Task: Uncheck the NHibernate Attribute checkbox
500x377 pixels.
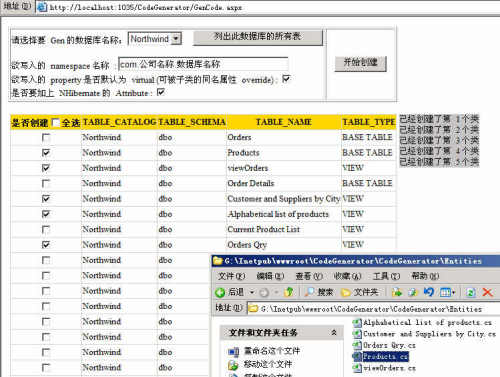Action: pos(161,92)
